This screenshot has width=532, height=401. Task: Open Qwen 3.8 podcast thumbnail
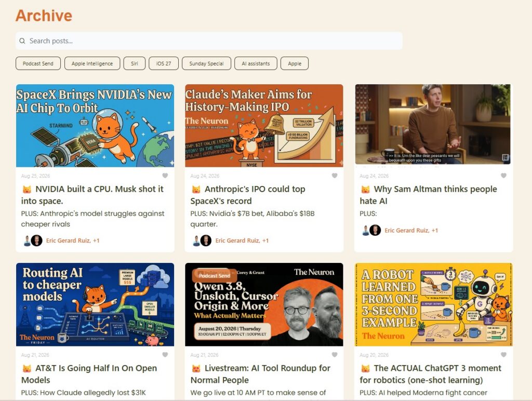pos(264,305)
